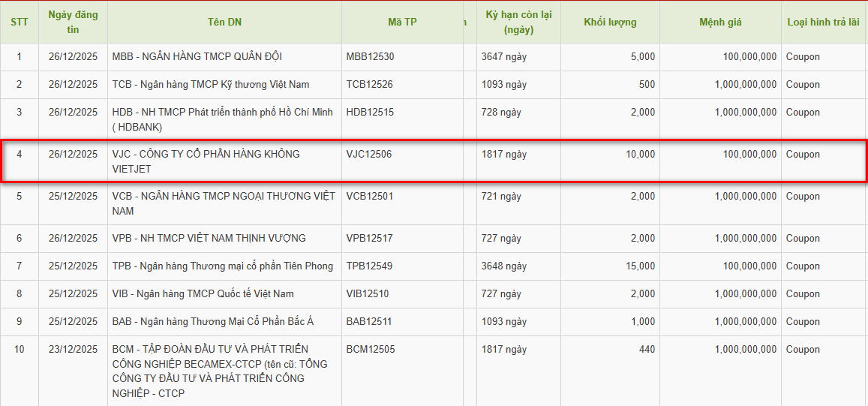Open the VCB Ngoại Thương Việt Nam entry

coord(223,203)
